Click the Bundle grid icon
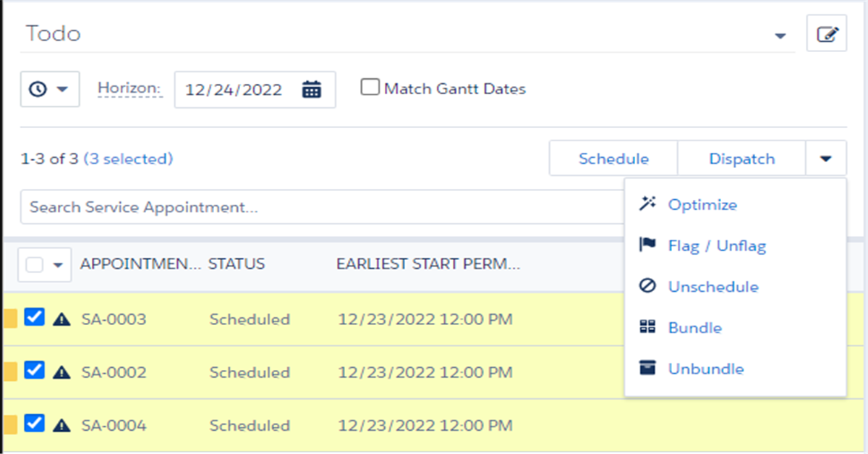 647,328
